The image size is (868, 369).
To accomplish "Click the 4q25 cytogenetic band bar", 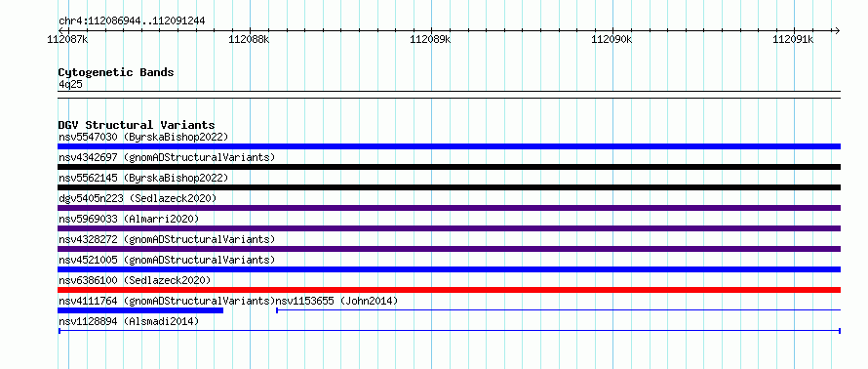I will [x=449, y=94].
